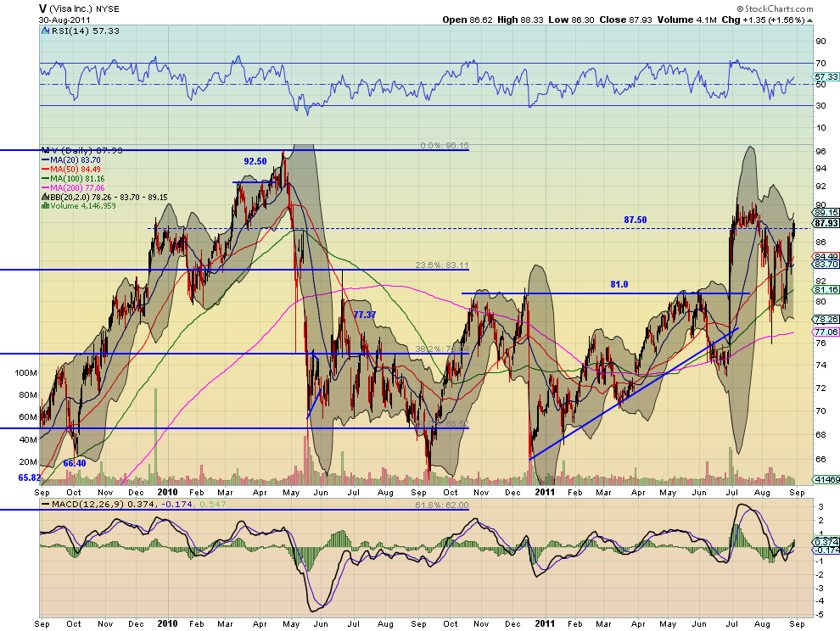Click the green up-triangle next to Chg
The image size is (840, 631).
pos(810,20)
